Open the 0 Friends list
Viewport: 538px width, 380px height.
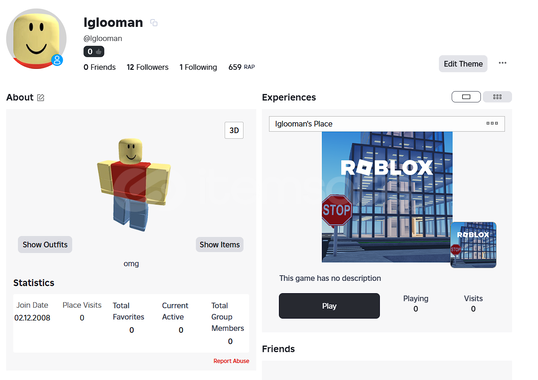(x=100, y=67)
